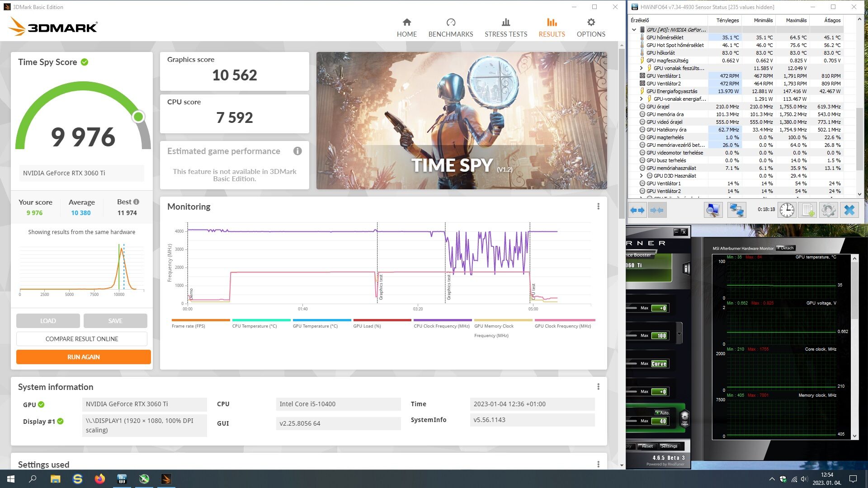
Task: Click the Afterburner fan speed value 40 field
Action: [659, 421]
